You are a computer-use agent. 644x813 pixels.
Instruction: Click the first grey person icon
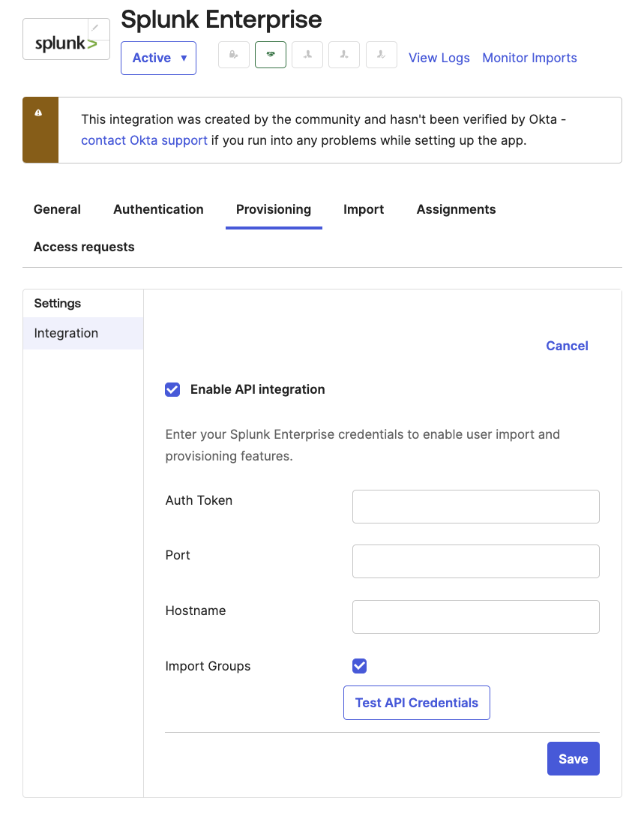(307, 55)
